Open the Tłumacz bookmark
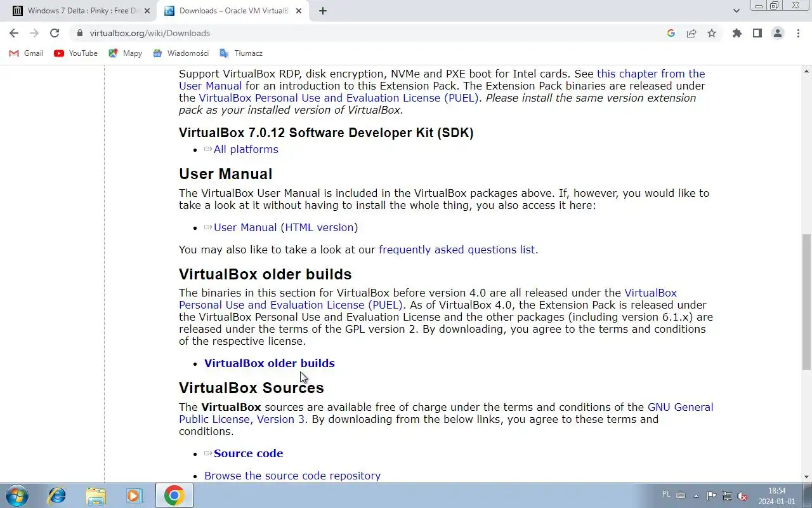The image size is (812, 508). (240, 53)
